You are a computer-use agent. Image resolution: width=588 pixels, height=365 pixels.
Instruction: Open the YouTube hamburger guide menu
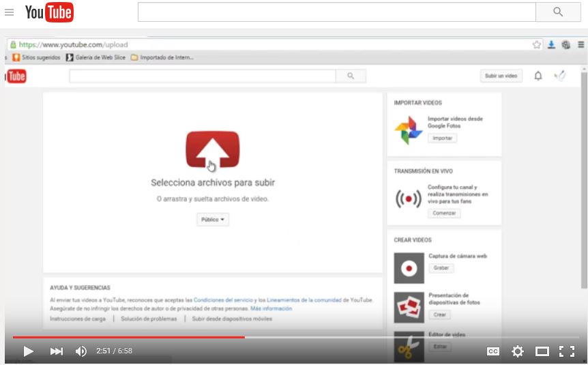9,12
